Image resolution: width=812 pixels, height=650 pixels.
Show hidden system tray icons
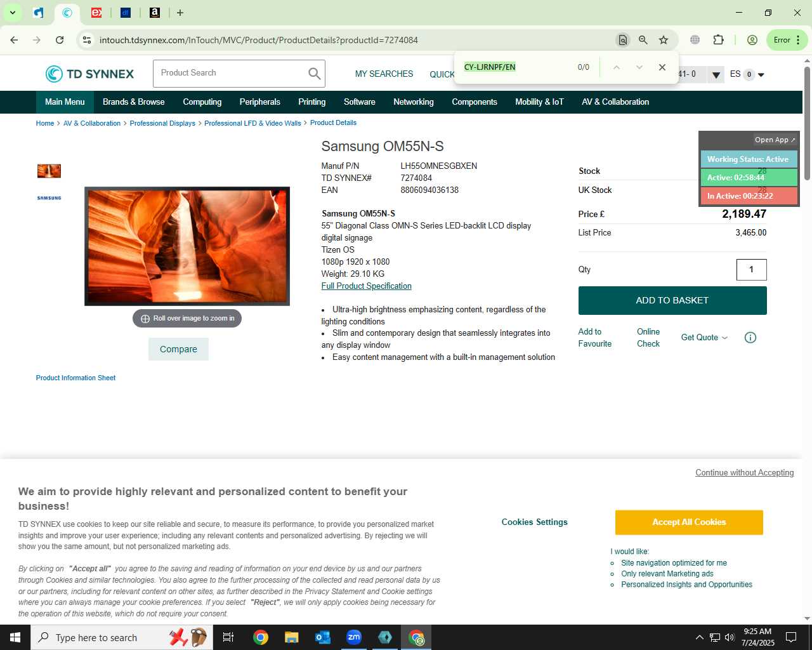pyautogui.click(x=699, y=637)
